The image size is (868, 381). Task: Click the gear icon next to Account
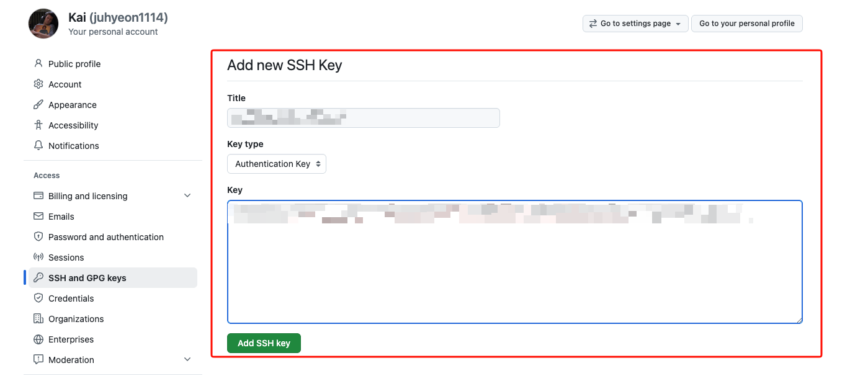(38, 84)
